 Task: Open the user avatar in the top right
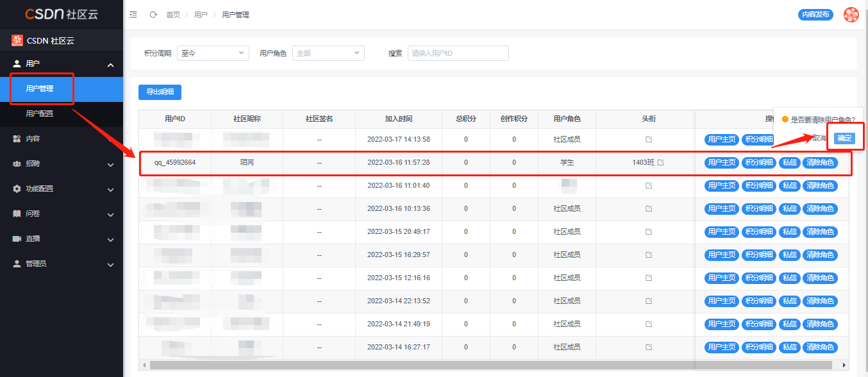pos(851,14)
